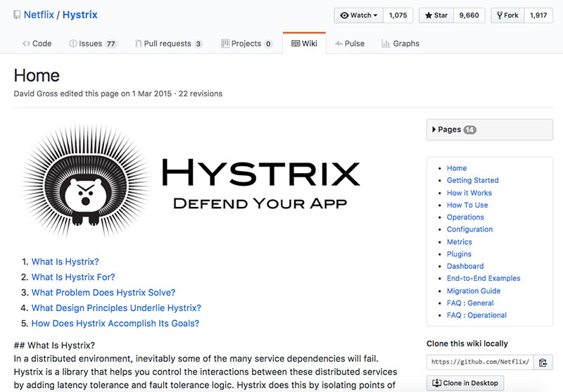Image resolution: width=563 pixels, height=392 pixels.
Task: Go to the Netflix organization link
Action: point(39,15)
